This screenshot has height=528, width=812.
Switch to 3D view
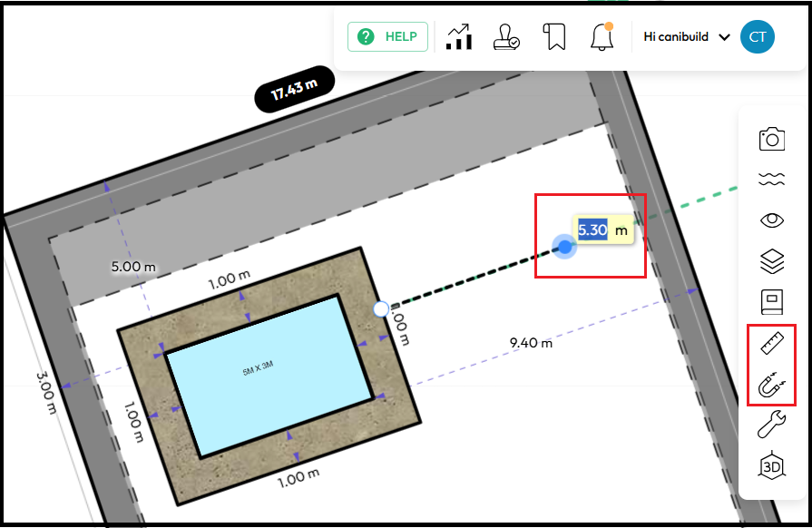pyautogui.click(x=771, y=466)
